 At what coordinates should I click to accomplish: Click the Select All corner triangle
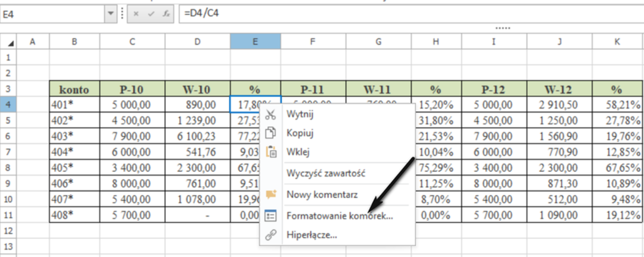tap(10, 42)
